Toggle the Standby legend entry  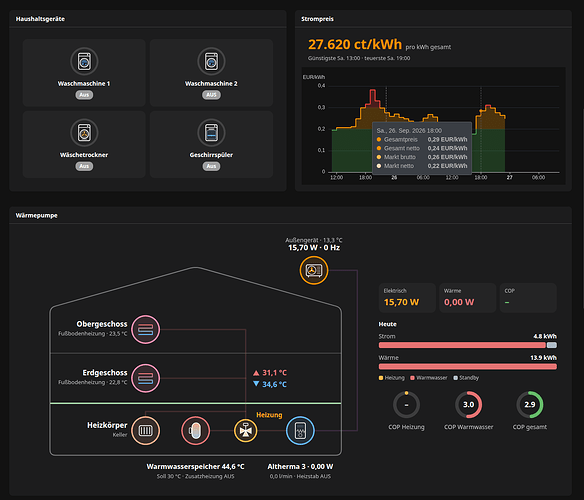pos(466,378)
